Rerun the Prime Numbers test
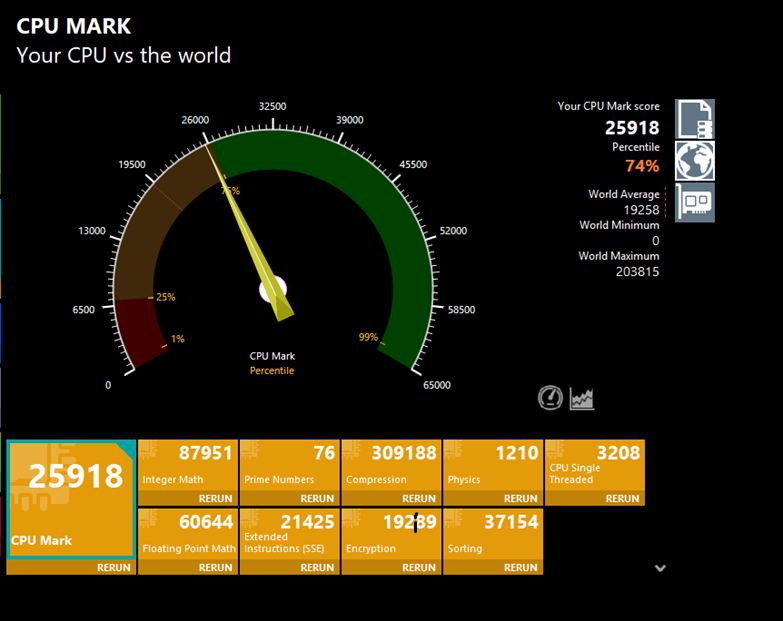Viewport: 783px width, 621px height. [317, 499]
